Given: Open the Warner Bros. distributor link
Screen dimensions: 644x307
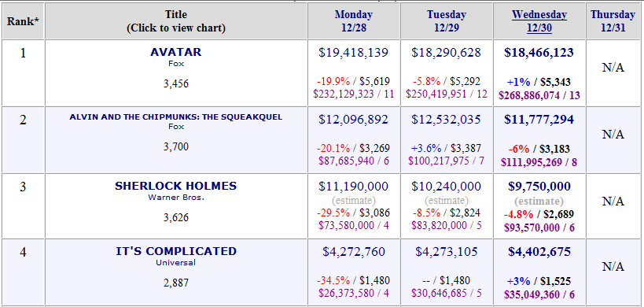Looking at the screenshot, I should (x=176, y=197).
